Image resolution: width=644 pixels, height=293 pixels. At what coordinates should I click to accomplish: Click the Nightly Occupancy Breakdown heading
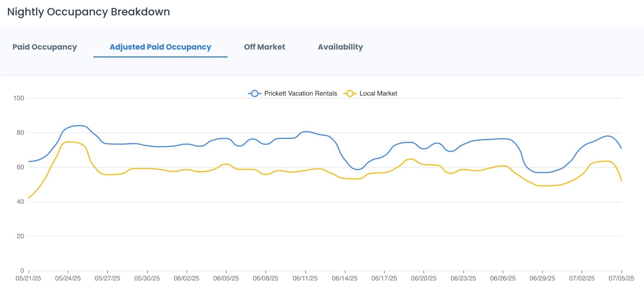[x=89, y=12]
